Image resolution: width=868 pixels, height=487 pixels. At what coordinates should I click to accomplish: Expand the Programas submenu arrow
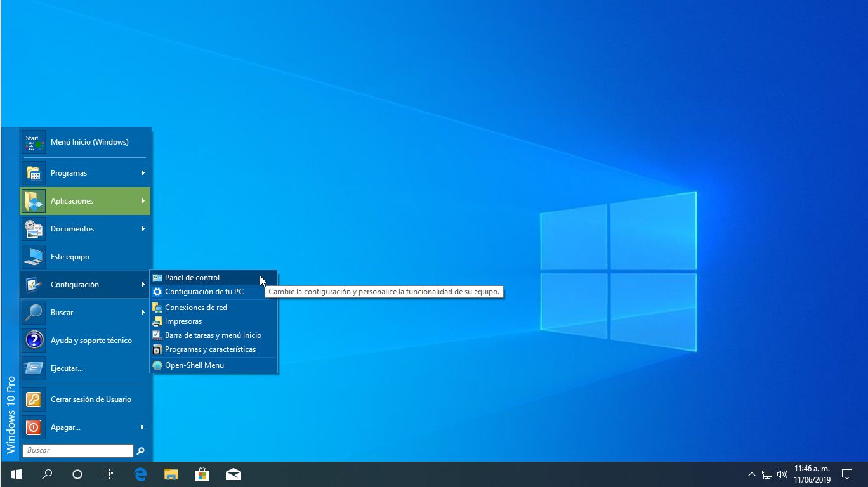[x=143, y=173]
